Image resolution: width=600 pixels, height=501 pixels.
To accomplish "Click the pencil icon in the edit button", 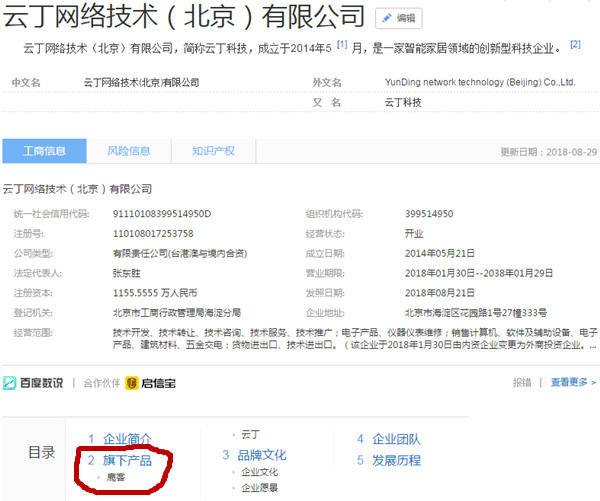I will pyautogui.click(x=387, y=18).
